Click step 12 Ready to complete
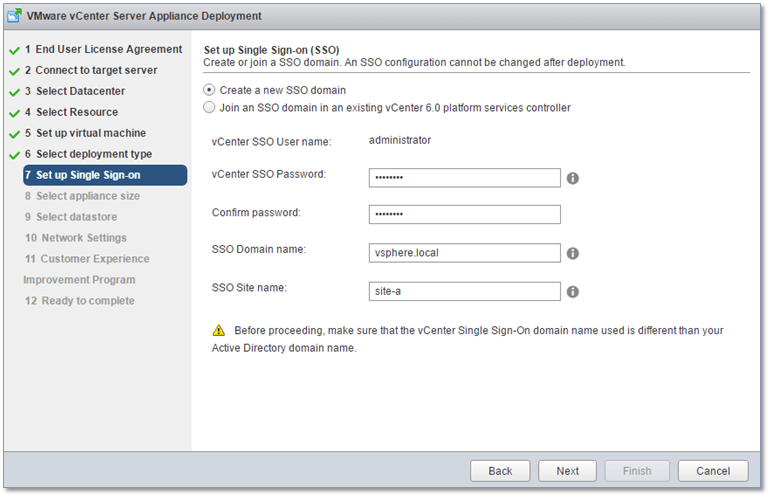The width and height of the screenshot is (770, 497). coord(80,301)
